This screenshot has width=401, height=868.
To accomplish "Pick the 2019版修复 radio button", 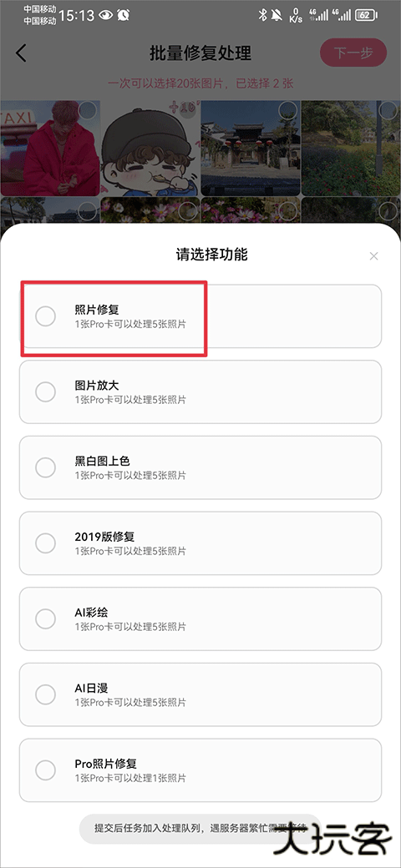I will point(45,543).
